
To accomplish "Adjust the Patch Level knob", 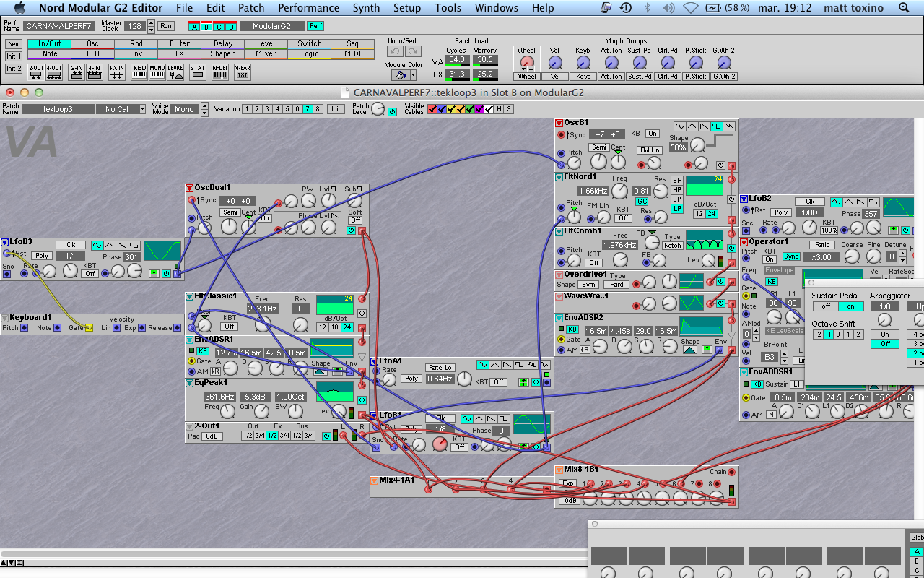I will (378, 109).
